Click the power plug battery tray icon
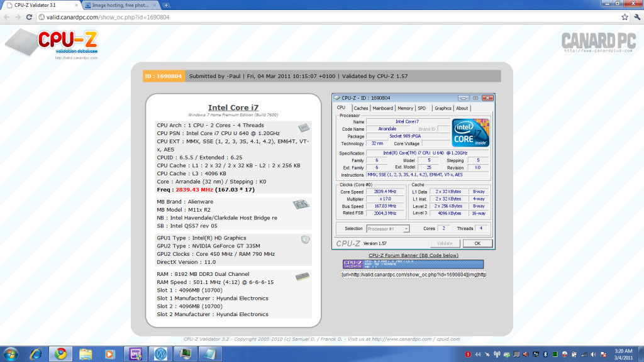644x362 pixels. [574, 354]
